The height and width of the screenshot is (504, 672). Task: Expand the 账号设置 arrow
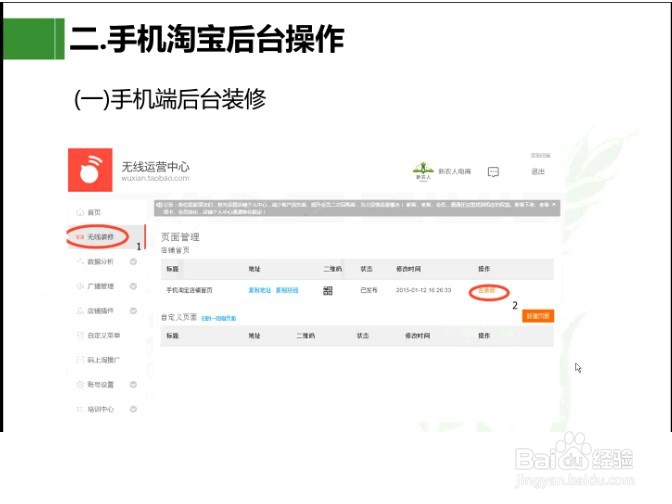point(133,384)
